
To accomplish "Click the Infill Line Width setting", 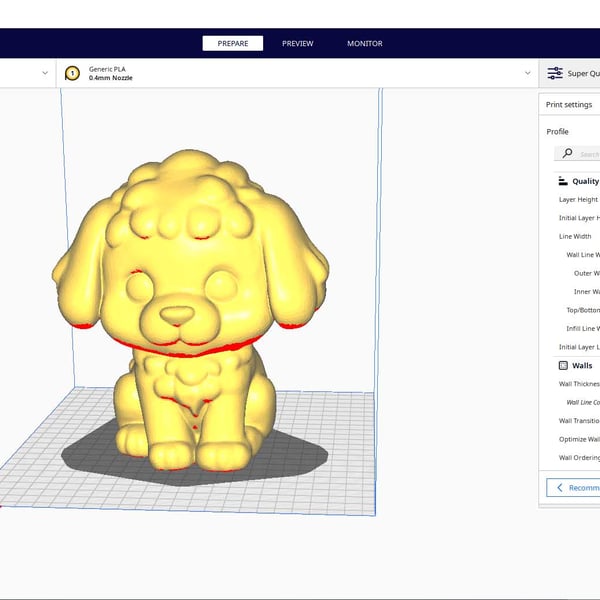I will point(582,328).
